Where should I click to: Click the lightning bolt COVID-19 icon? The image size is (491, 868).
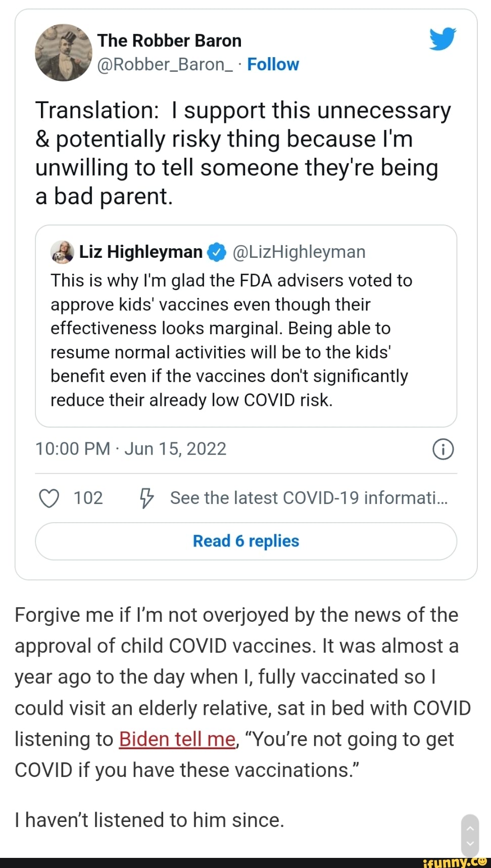tap(146, 498)
